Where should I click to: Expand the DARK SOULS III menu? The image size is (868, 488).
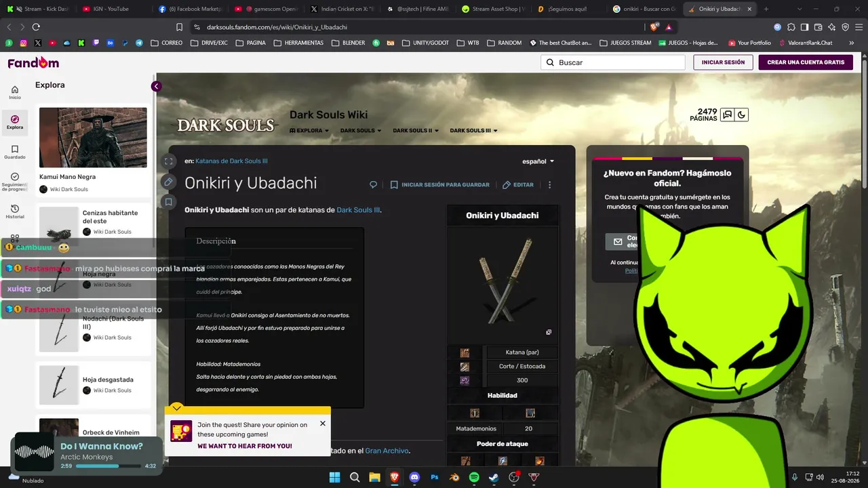click(474, 131)
